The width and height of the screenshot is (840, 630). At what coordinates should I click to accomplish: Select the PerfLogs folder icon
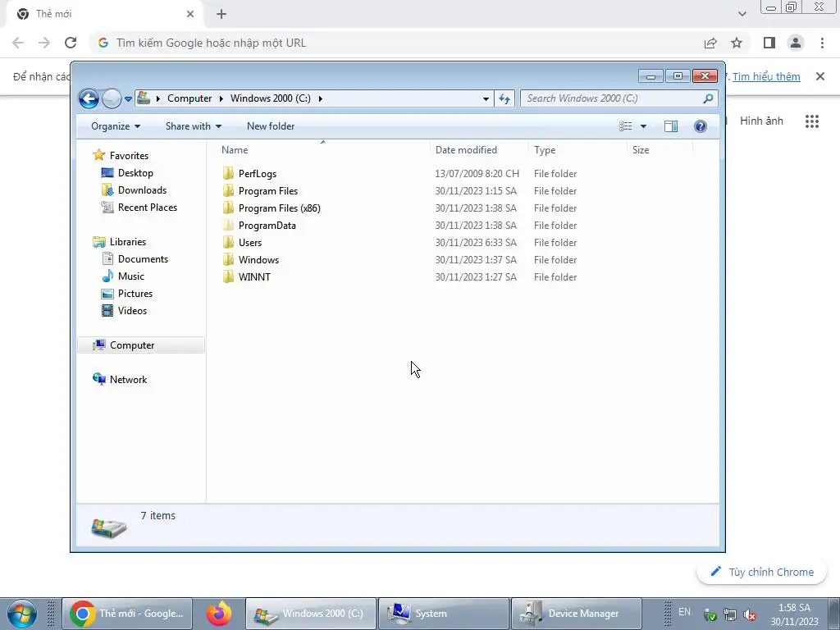tap(228, 174)
